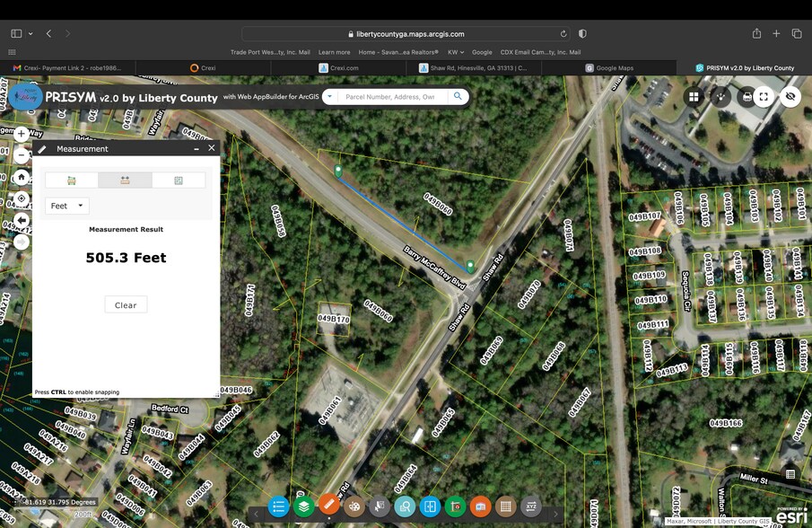This screenshot has height=528, width=812.
Task: Go back in Safari
Action: click(48, 34)
